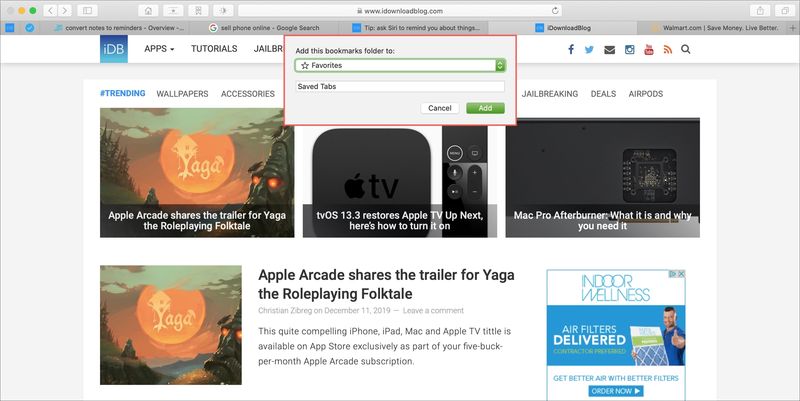Open Mac Pro Afterburner featured card
The height and width of the screenshot is (401, 800).
click(x=603, y=178)
